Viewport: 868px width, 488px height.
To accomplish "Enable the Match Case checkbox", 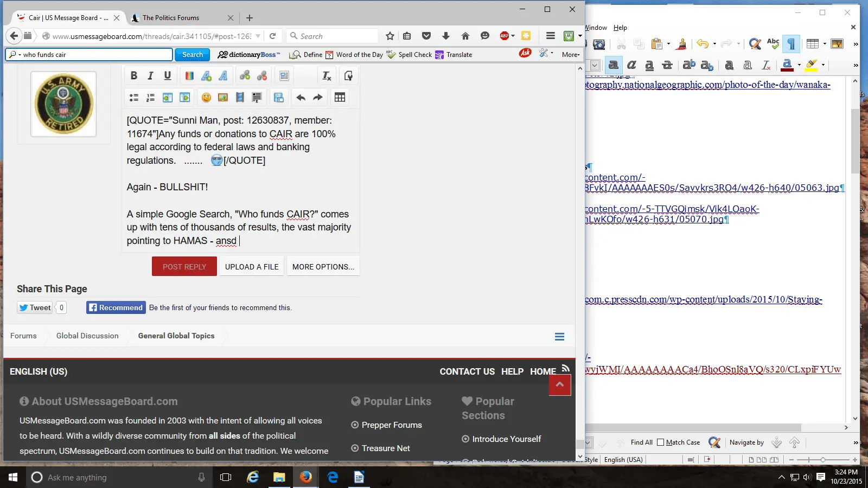I will [x=660, y=442].
